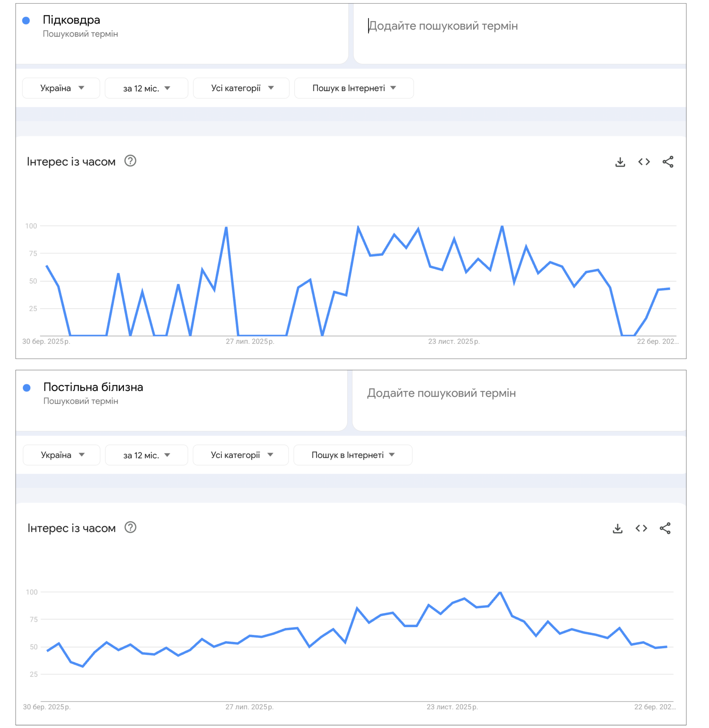Download CSV data for Постільна білизна chart
The height and width of the screenshot is (728, 709).
click(x=617, y=528)
